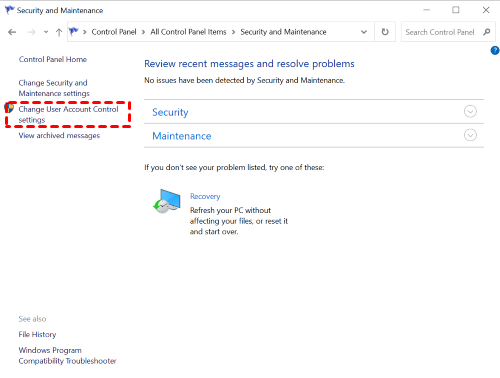The image size is (500, 378).
Task: Open Change User Account Control settings
Action: (x=68, y=114)
